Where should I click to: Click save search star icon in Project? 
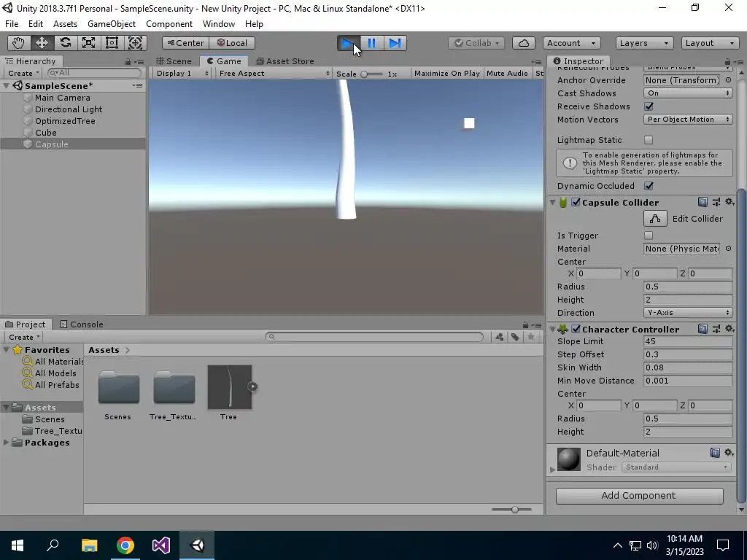click(x=531, y=337)
